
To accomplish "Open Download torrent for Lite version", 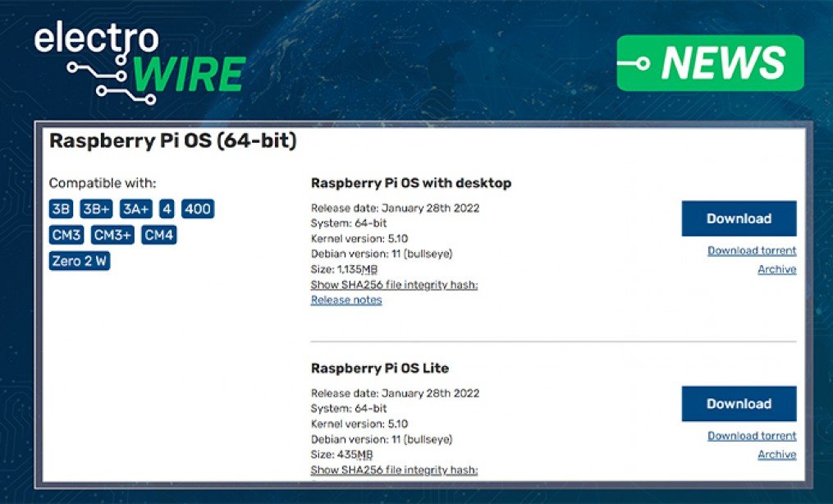I will (x=751, y=435).
